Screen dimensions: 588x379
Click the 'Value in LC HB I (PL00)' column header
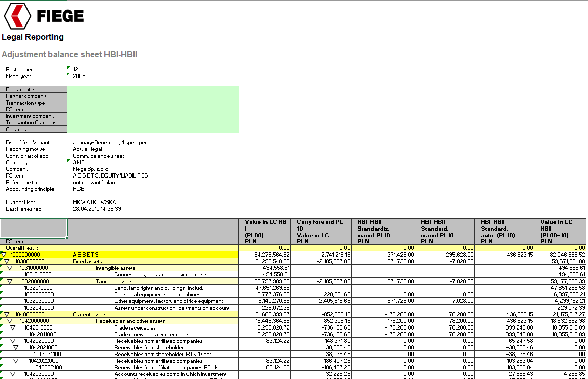tap(265, 228)
